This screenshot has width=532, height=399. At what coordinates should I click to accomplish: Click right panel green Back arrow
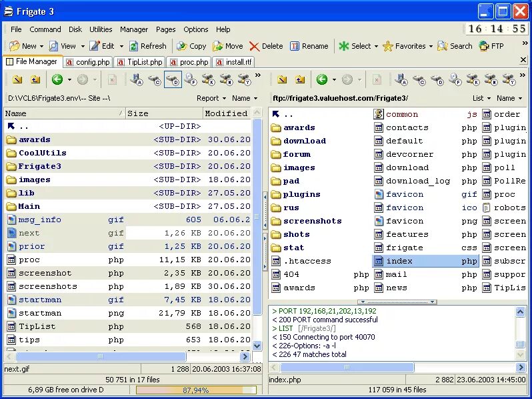(x=321, y=79)
